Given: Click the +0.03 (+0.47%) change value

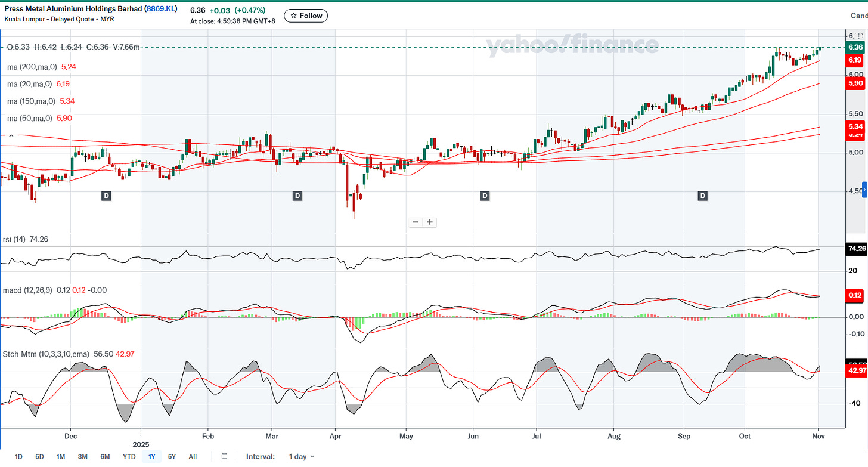Looking at the screenshot, I should pos(238,10).
